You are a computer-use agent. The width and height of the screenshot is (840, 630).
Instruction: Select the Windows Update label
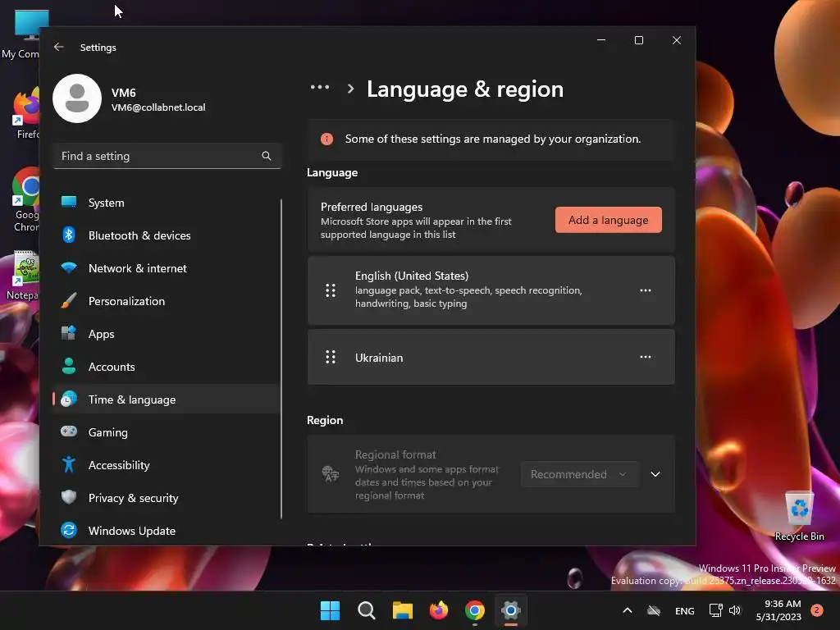tap(132, 531)
